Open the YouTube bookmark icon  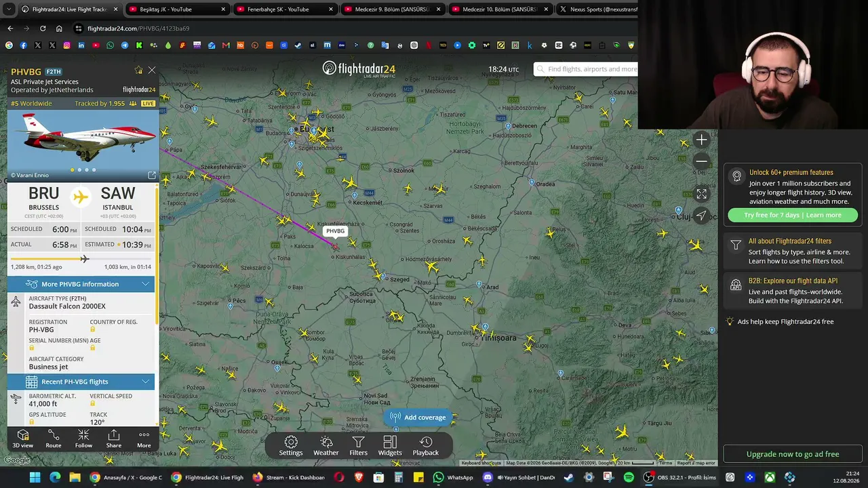pyautogui.click(x=96, y=45)
